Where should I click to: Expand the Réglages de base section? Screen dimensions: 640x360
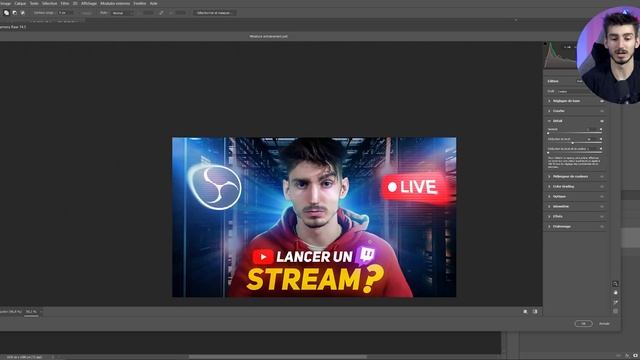pyautogui.click(x=549, y=101)
